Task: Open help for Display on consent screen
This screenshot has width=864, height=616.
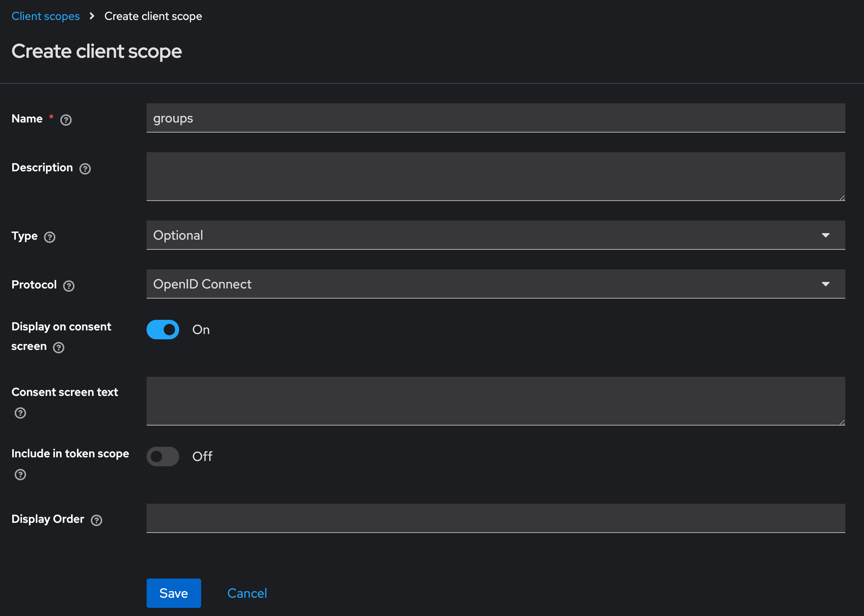Action: click(x=58, y=347)
